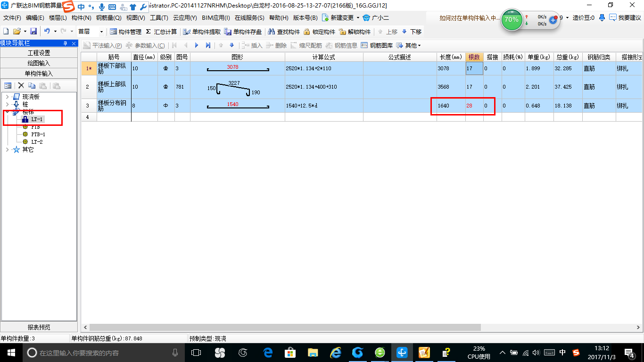Run 汇总计算 summary calculation
Image resolution: width=644 pixels, height=362 pixels.
(161, 32)
